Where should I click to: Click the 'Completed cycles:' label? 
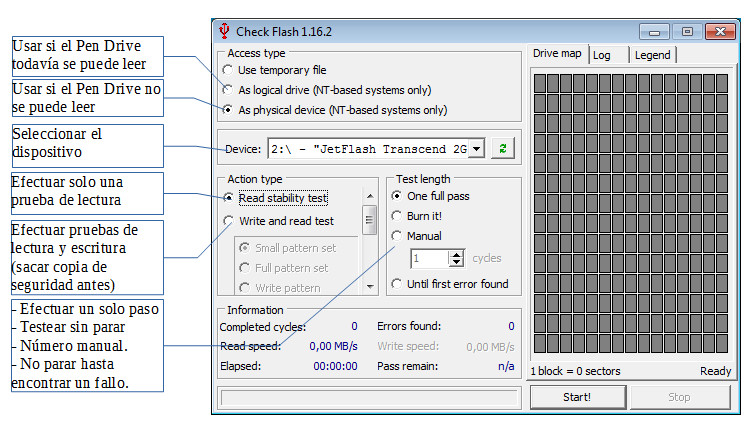[x=263, y=327]
